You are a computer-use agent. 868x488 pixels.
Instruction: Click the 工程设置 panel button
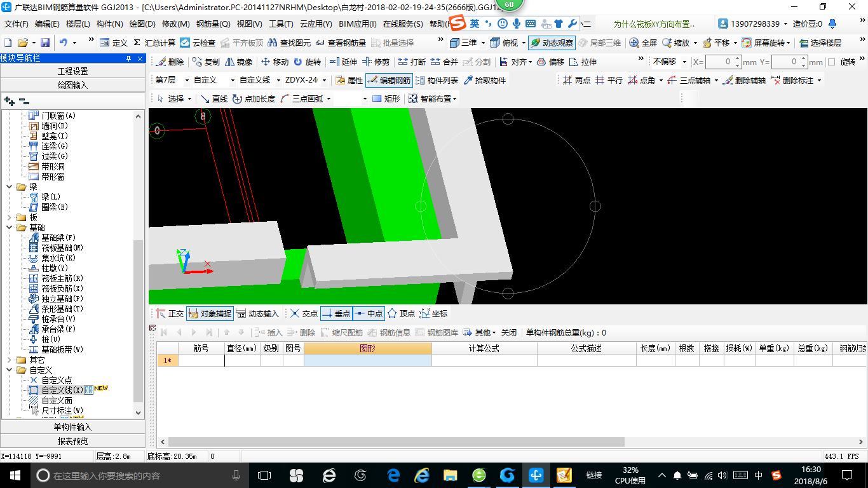tap(72, 71)
